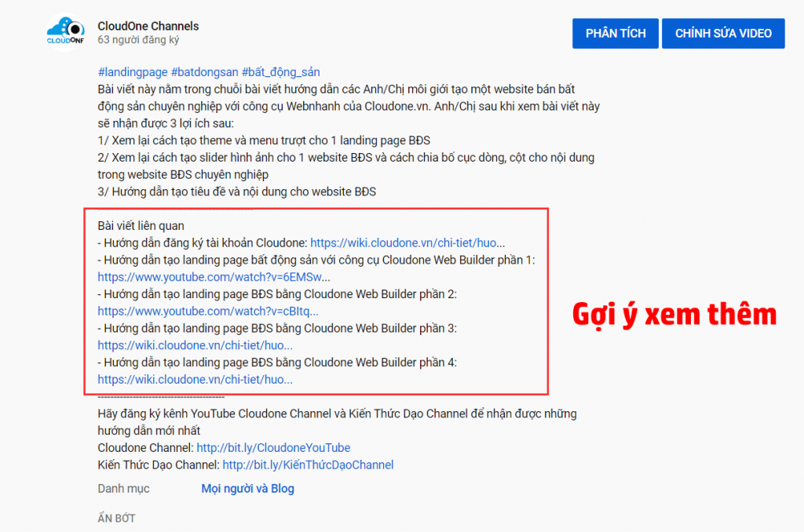The width and height of the screenshot is (804, 532).
Task: Open the CloudOne channel avatar
Action: 65,31
